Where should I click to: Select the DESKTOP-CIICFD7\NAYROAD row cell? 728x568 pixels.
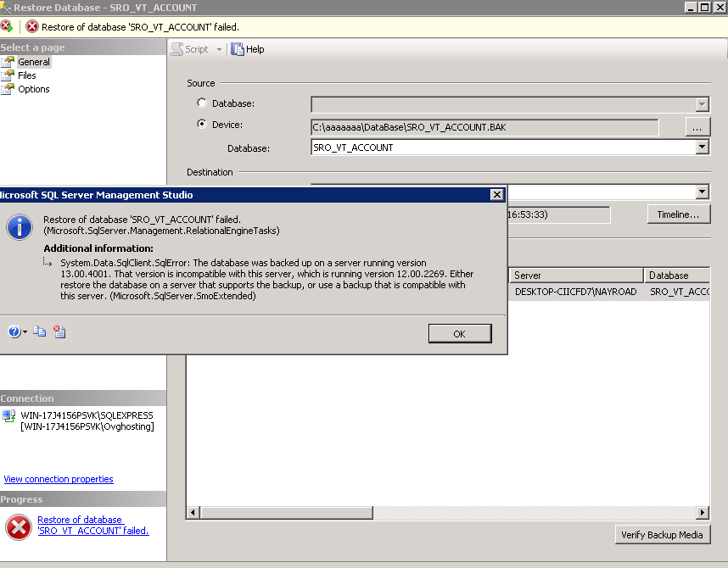pyautogui.click(x=576, y=292)
